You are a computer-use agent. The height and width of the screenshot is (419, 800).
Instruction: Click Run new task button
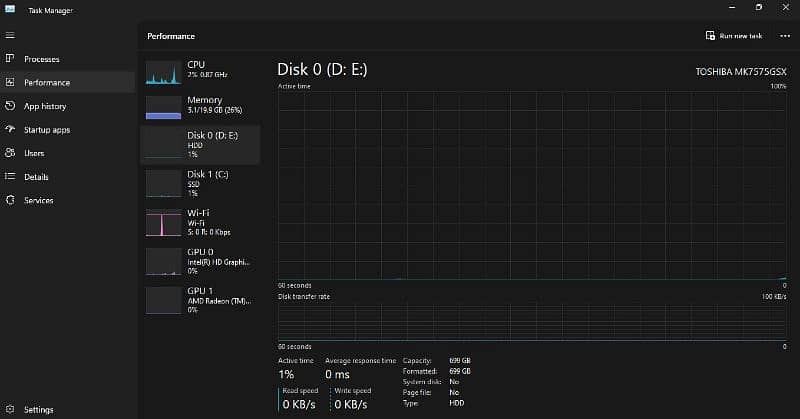(x=734, y=36)
